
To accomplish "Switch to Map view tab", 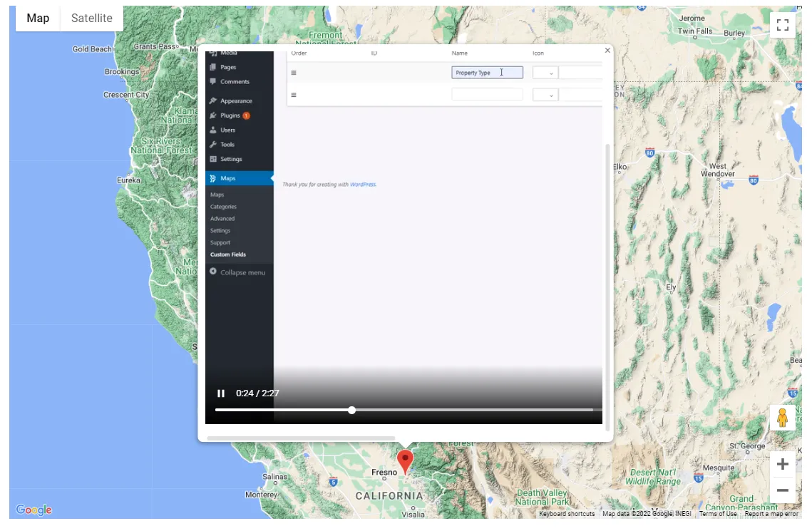I will [38, 19].
